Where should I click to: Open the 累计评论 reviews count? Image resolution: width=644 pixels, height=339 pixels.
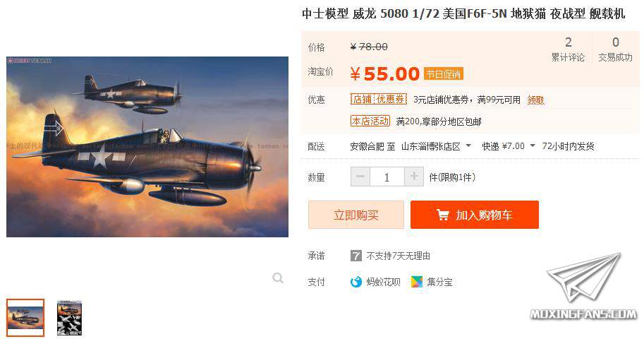(568, 49)
